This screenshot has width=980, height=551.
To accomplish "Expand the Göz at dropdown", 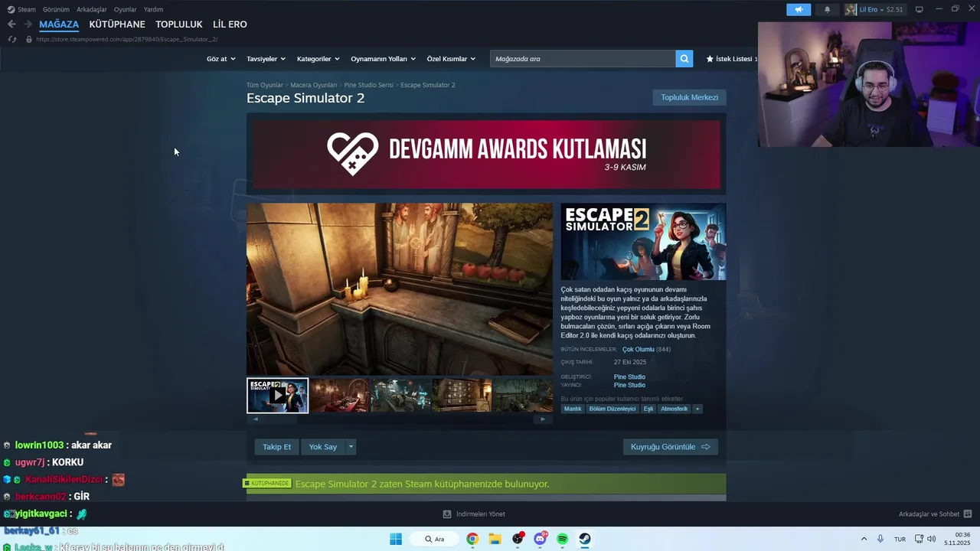I will click(220, 59).
